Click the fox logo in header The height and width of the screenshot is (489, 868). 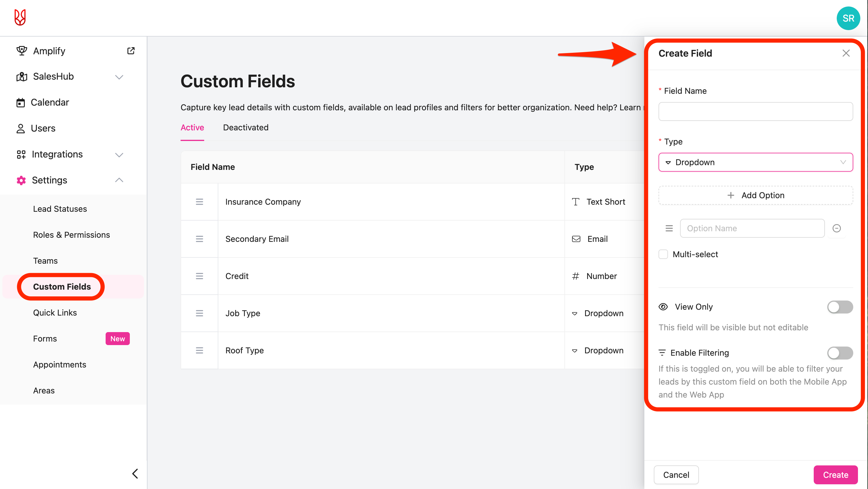tap(20, 17)
